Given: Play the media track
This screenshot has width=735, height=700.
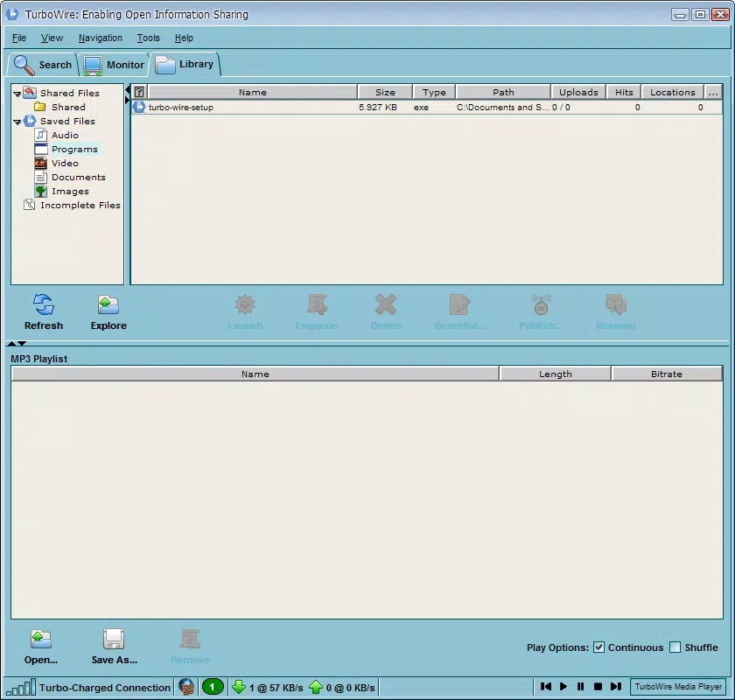Looking at the screenshot, I should point(563,686).
